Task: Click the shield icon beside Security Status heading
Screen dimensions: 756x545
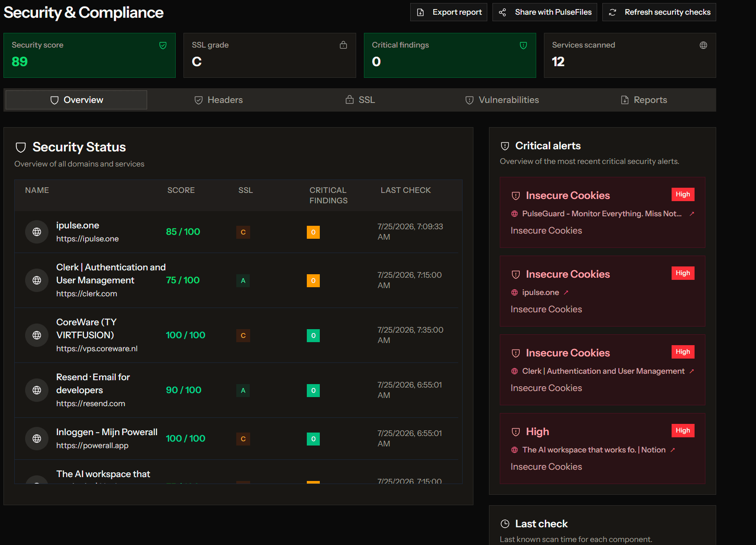Action: (21, 147)
